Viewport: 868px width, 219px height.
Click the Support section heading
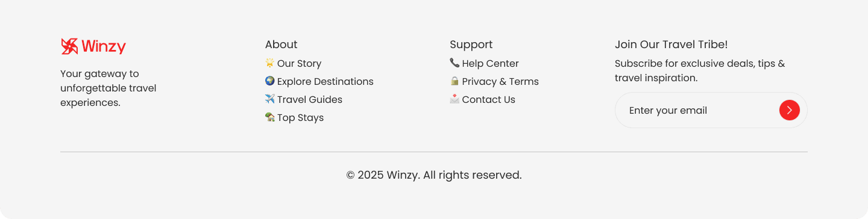[x=471, y=45]
